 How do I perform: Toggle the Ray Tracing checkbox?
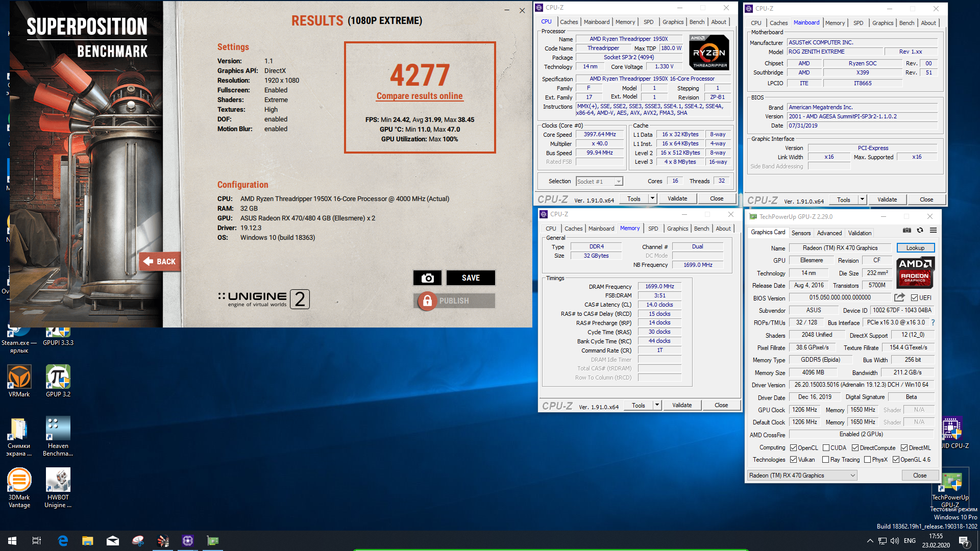[826, 460]
